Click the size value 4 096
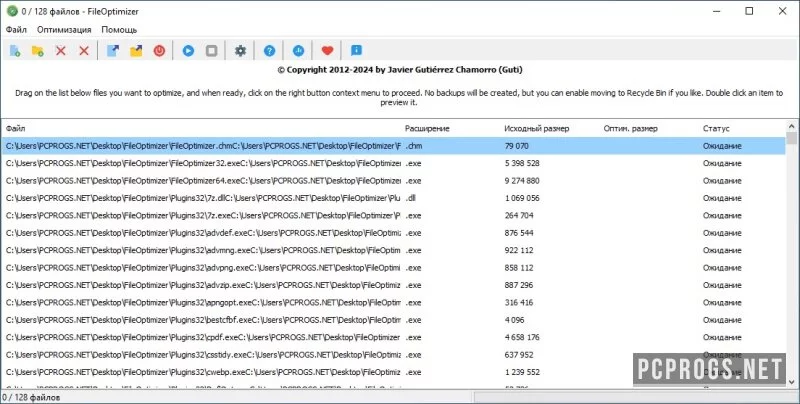 (514, 320)
